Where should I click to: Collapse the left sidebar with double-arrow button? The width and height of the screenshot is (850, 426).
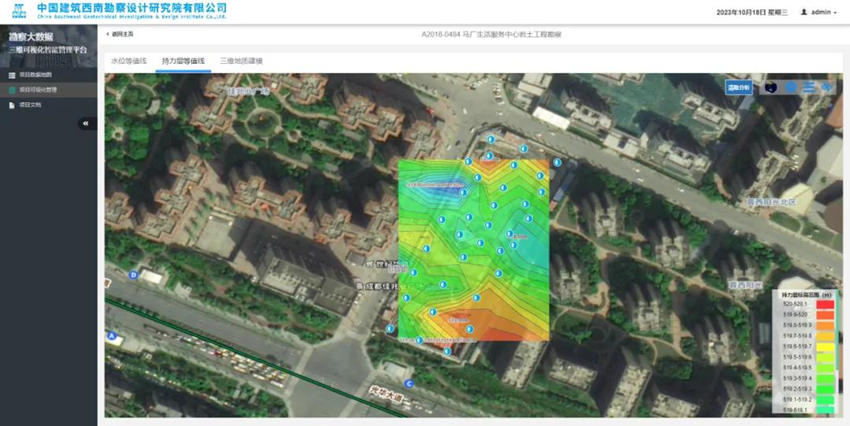[x=86, y=123]
